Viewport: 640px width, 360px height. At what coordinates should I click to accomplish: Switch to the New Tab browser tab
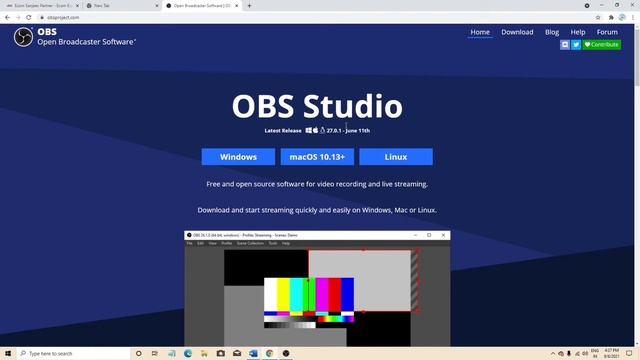(122, 6)
